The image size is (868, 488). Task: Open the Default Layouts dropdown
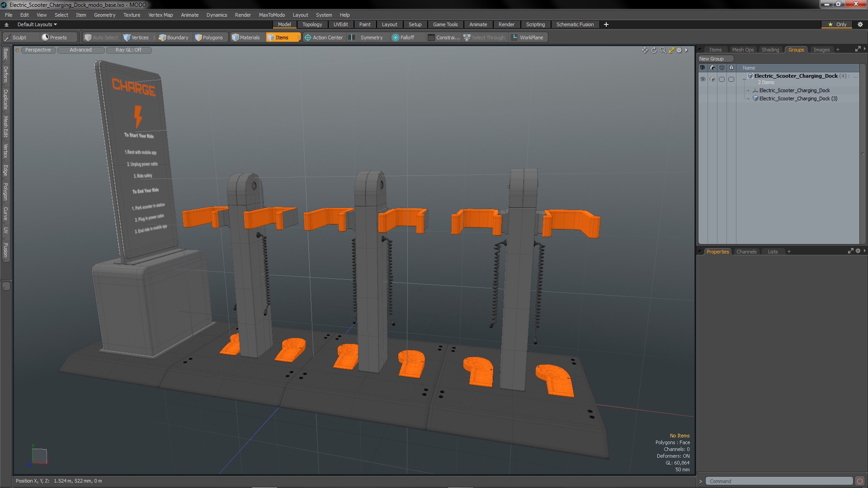point(36,24)
